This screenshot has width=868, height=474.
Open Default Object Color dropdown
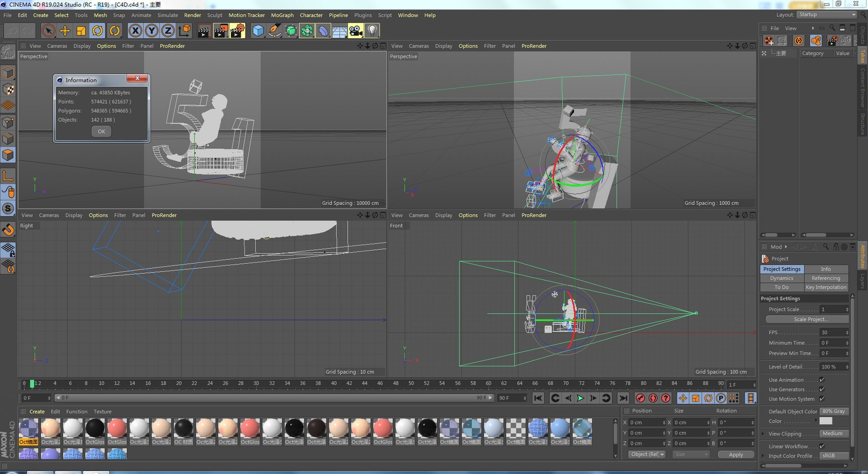834,412
